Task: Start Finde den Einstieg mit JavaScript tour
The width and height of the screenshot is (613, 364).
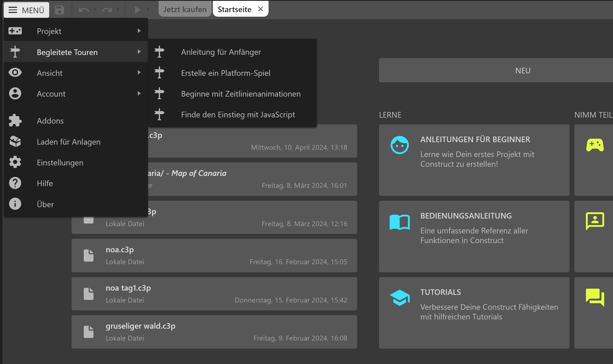Action: click(232, 114)
